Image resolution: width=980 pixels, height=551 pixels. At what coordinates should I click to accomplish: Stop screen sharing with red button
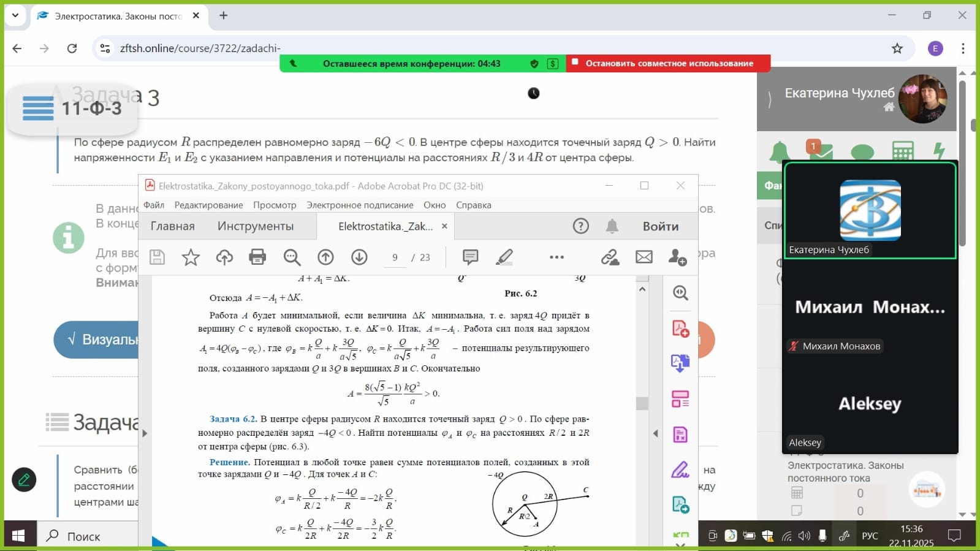point(668,63)
